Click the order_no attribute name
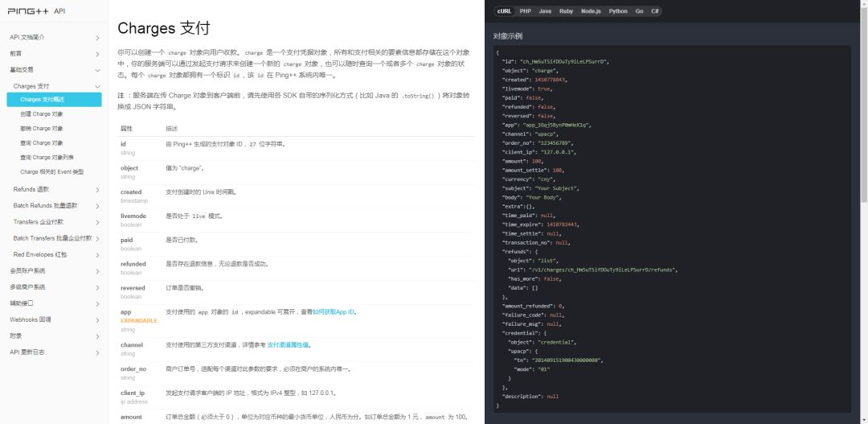This screenshot has width=868, height=424. (133, 368)
